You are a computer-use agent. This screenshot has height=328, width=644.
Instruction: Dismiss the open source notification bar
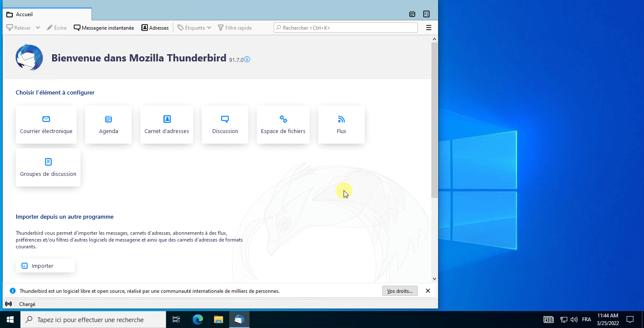[428, 291]
